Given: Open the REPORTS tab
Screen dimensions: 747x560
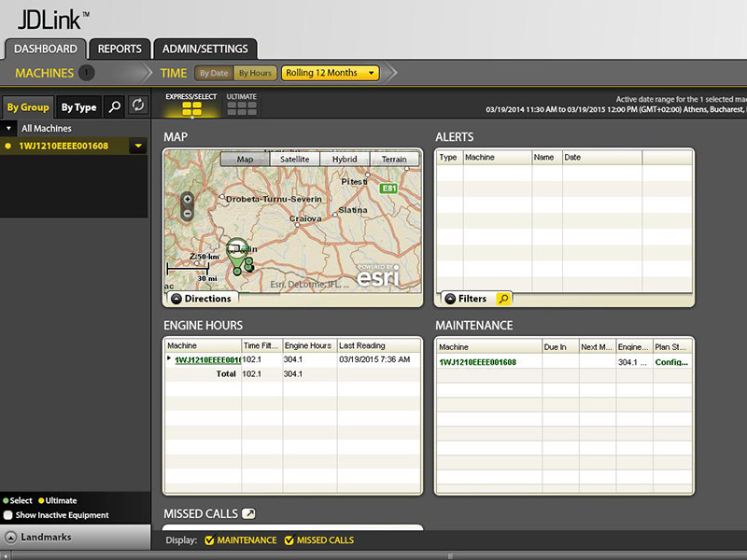Looking at the screenshot, I should tap(120, 49).
